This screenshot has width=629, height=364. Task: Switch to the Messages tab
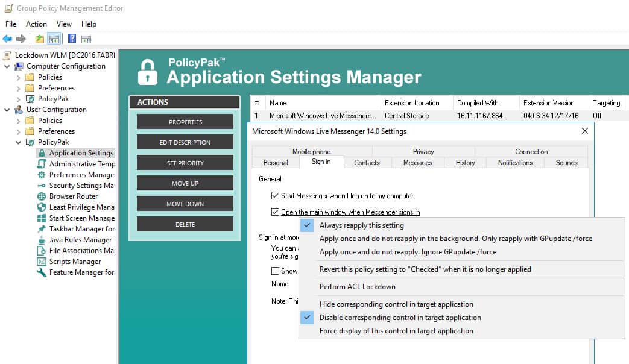point(417,162)
